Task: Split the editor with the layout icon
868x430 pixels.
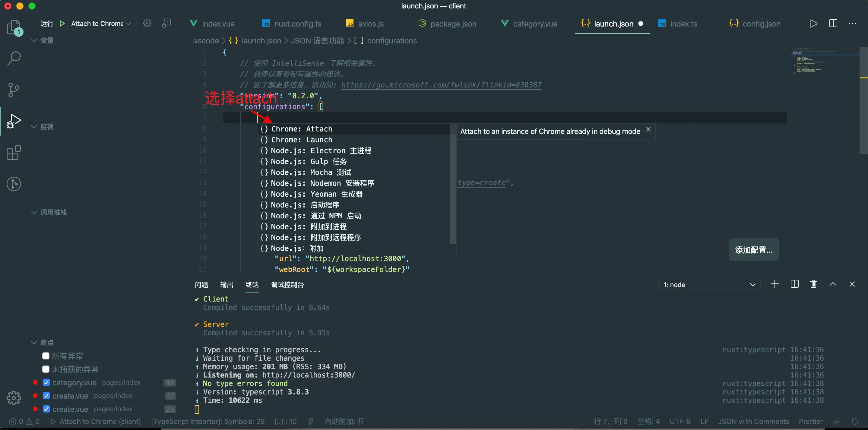Action: click(833, 24)
